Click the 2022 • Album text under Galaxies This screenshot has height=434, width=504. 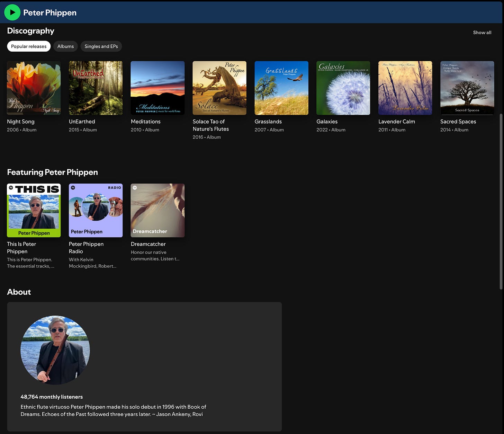coord(331,130)
